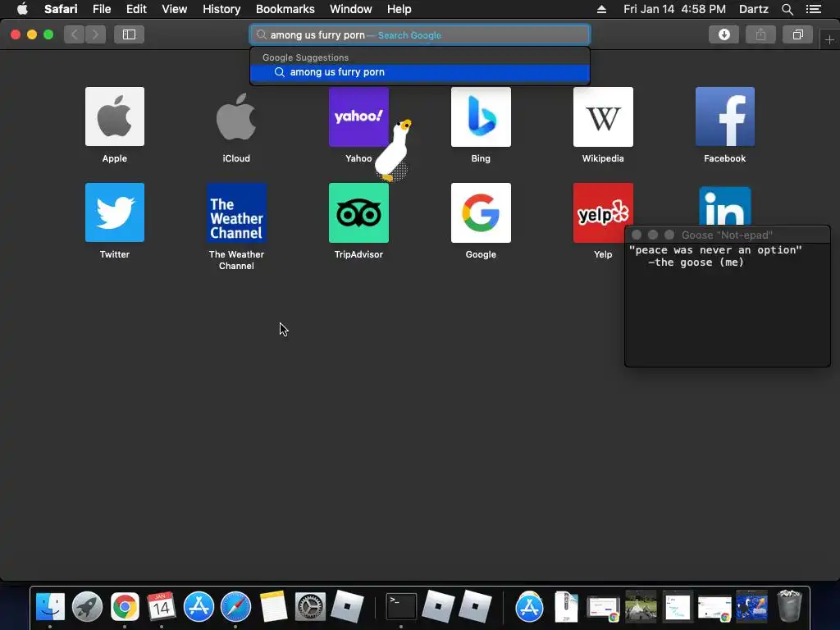Click the Goose Not-epad text area

pyautogui.click(x=727, y=304)
